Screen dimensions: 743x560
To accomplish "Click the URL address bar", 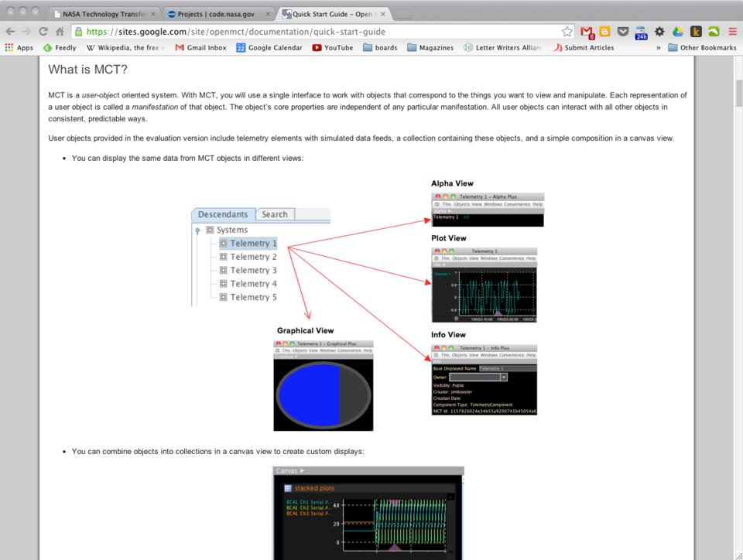I will [322, 32].
